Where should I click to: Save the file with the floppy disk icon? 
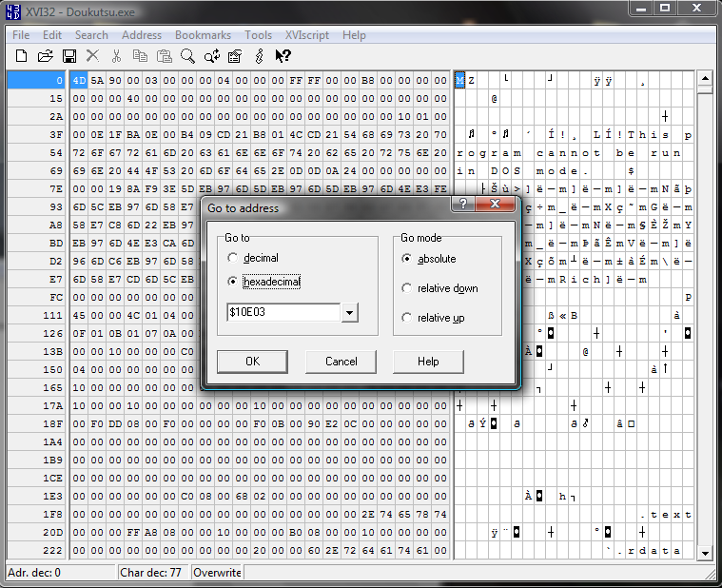(x=69, y=56)
